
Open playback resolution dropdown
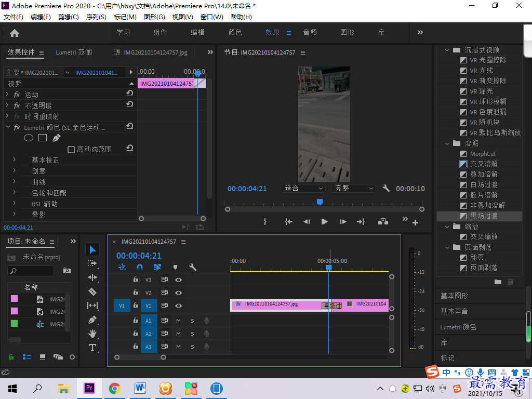click(353, 188)
